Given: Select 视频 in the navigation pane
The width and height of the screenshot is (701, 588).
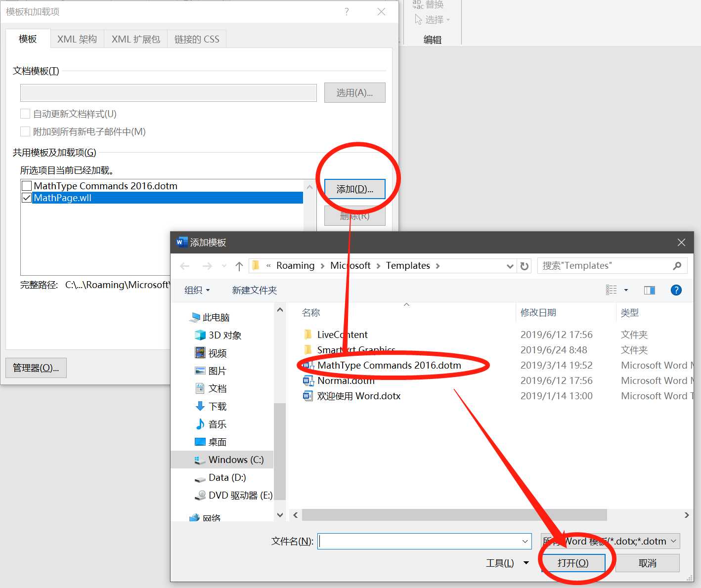Looking at the screenshot, I should pyautogui.click(x=211, y=353).
